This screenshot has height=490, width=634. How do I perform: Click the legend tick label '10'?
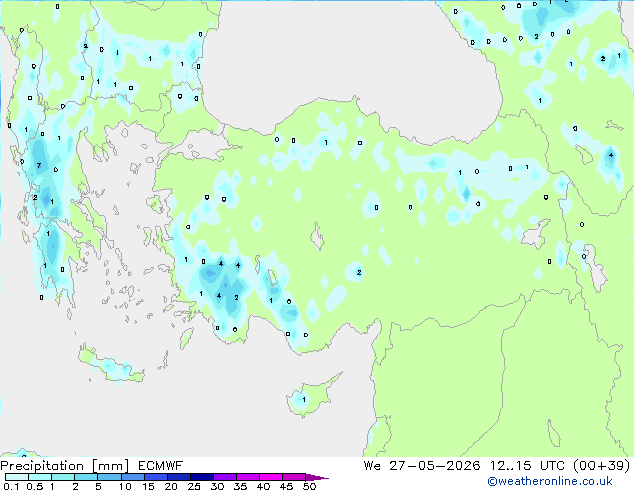(125, 486)
